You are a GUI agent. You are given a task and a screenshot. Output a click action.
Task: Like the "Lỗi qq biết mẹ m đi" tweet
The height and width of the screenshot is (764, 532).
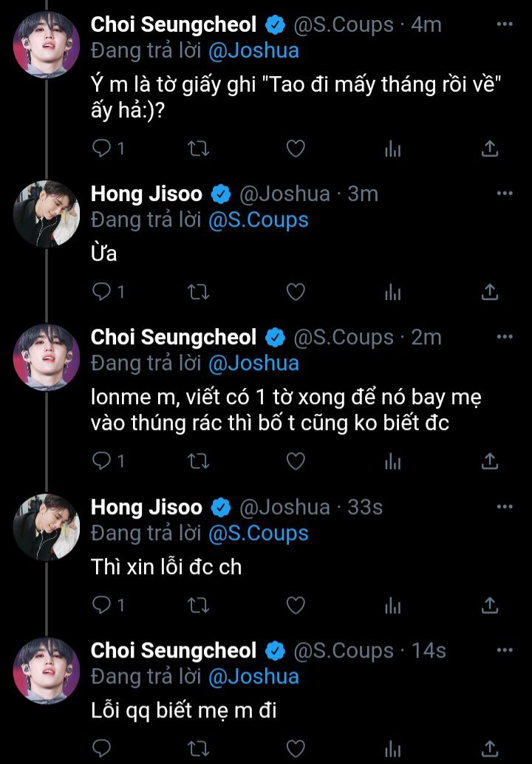click(296, 748)
